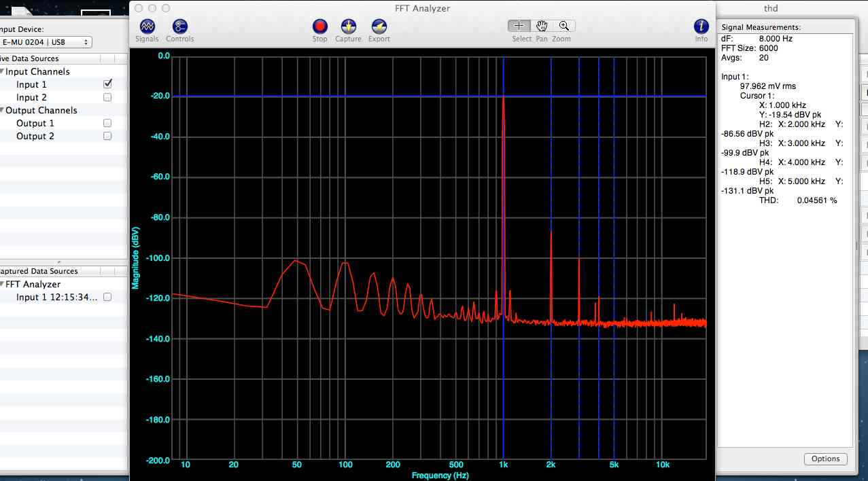Click the dF 8.000 Hz readout

[757, 39]
